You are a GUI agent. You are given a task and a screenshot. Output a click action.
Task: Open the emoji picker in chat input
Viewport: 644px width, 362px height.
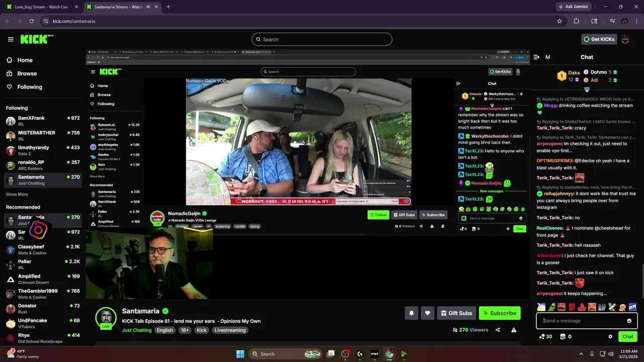click(x=629, y=321)
